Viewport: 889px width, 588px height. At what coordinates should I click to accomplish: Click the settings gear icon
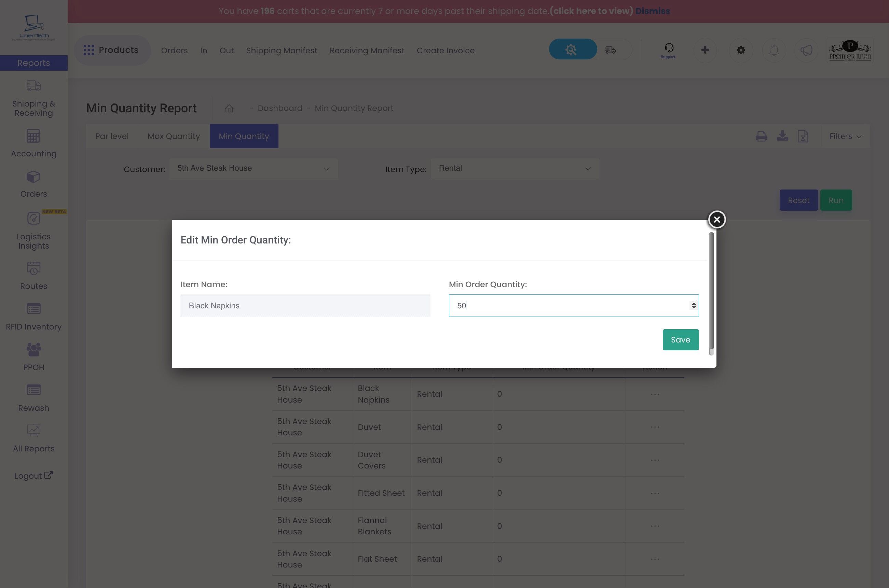tap(740, 50)
